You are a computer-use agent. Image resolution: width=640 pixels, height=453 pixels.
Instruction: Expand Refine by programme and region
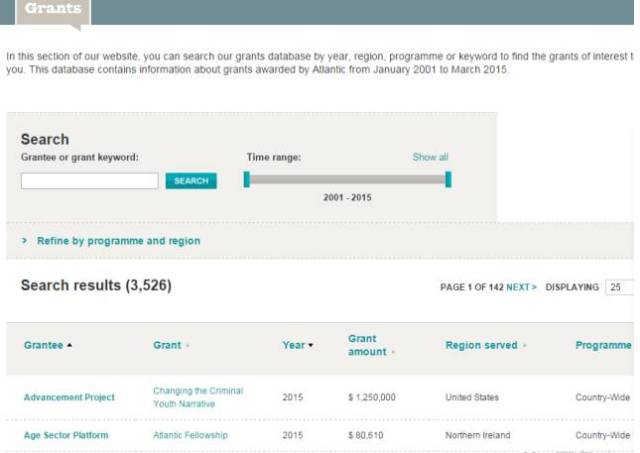[118, 241]
